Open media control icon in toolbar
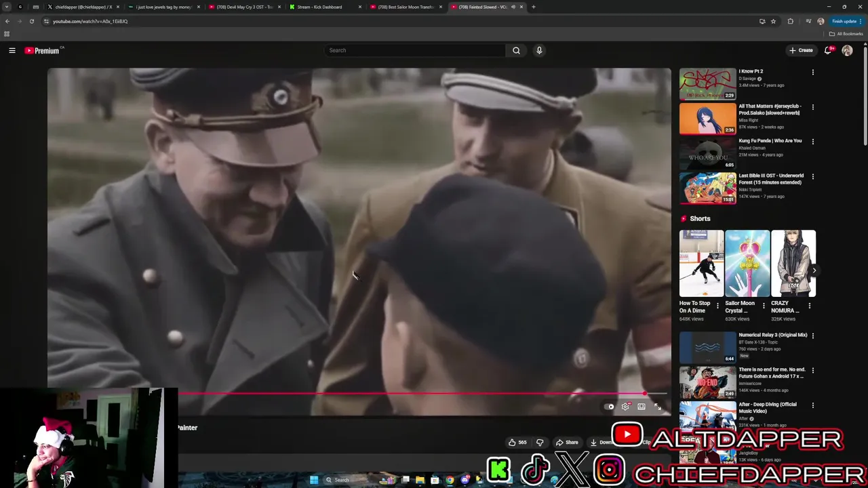868x488 pixels. [808, 21]
